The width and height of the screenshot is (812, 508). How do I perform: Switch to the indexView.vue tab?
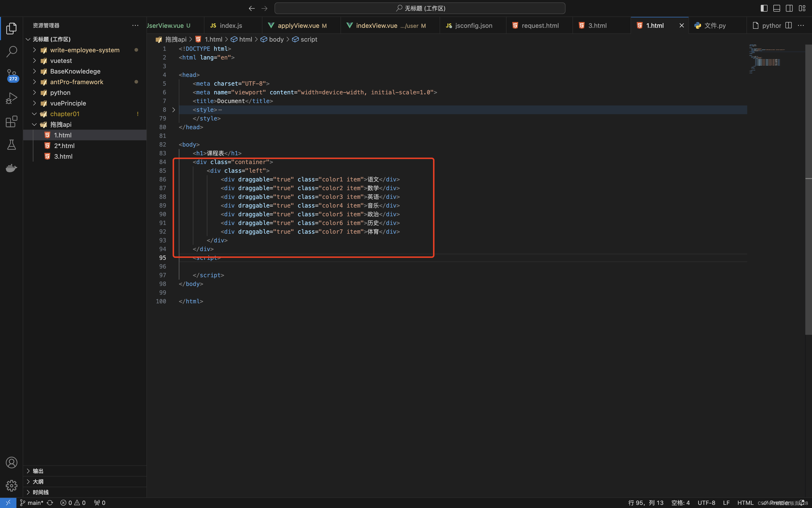coord(390,26)
